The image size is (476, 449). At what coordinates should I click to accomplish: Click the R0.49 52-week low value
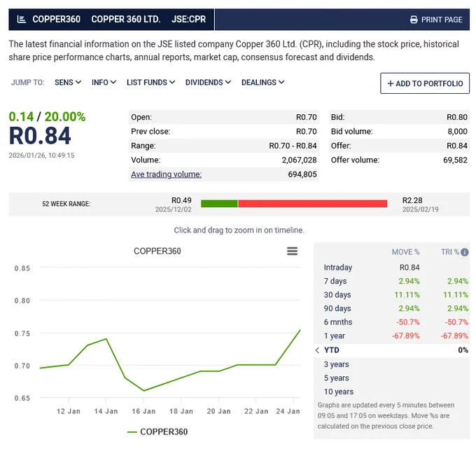pos(181,200)
